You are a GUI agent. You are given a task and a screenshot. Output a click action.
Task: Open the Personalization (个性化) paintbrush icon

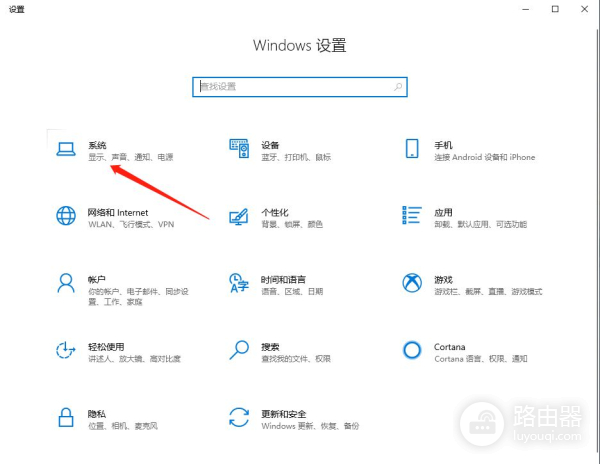pyautogui.click(x=239, y=217)
